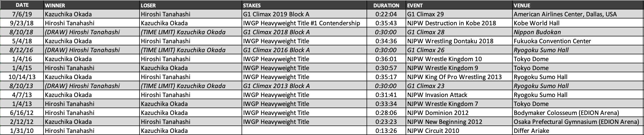
Task: Select the LOSER column header
Action: click(x=191, y=5)
